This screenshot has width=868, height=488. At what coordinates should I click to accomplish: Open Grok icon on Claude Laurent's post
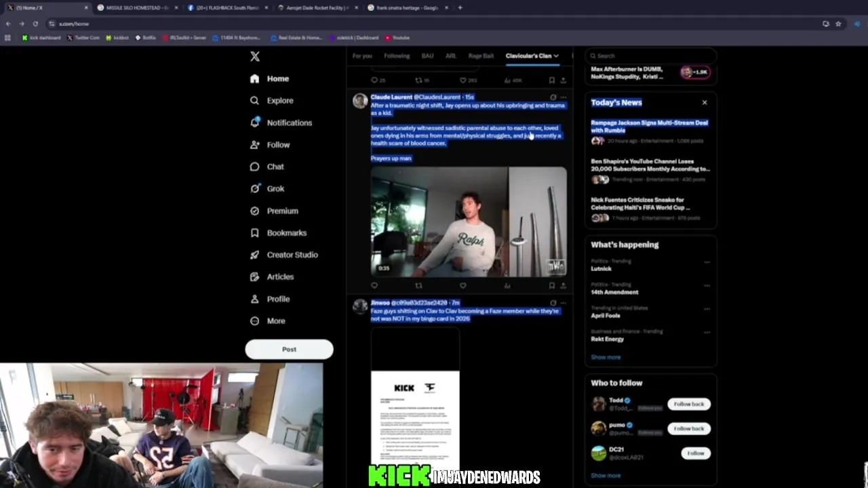pos(553,97)
